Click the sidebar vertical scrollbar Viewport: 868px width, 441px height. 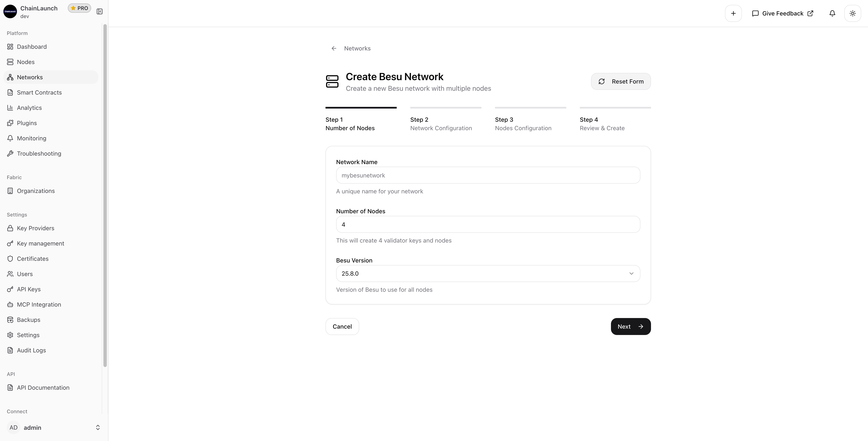click(105, 195)
